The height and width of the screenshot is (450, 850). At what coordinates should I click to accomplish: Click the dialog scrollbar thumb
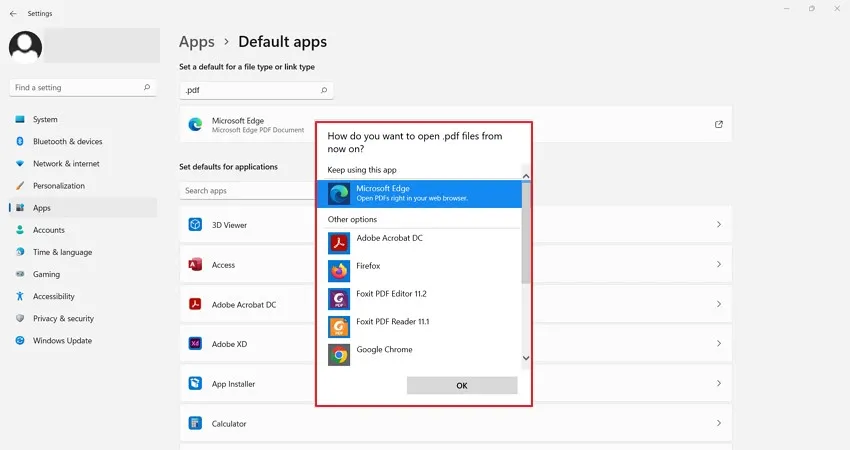click(x=526, y=233)
